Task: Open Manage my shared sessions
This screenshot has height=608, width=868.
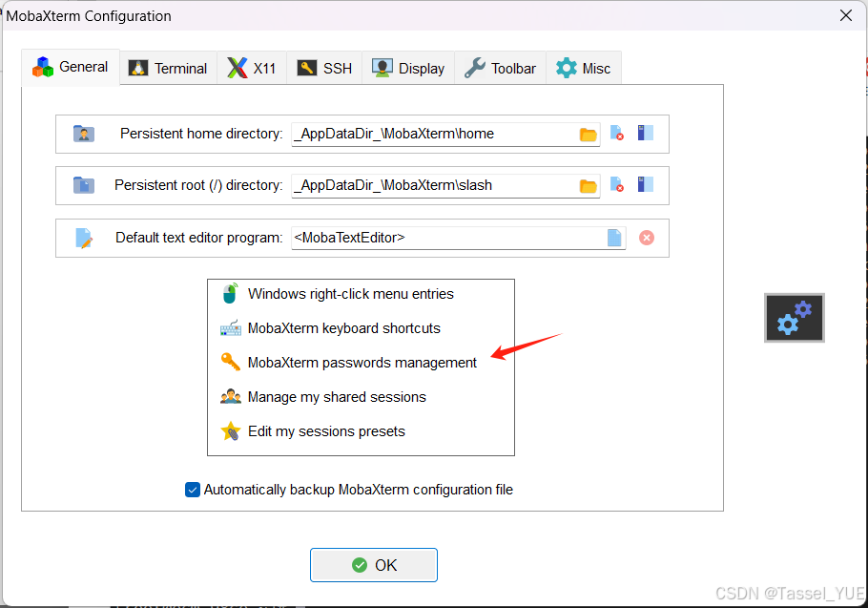Action: tap(337, 396)
